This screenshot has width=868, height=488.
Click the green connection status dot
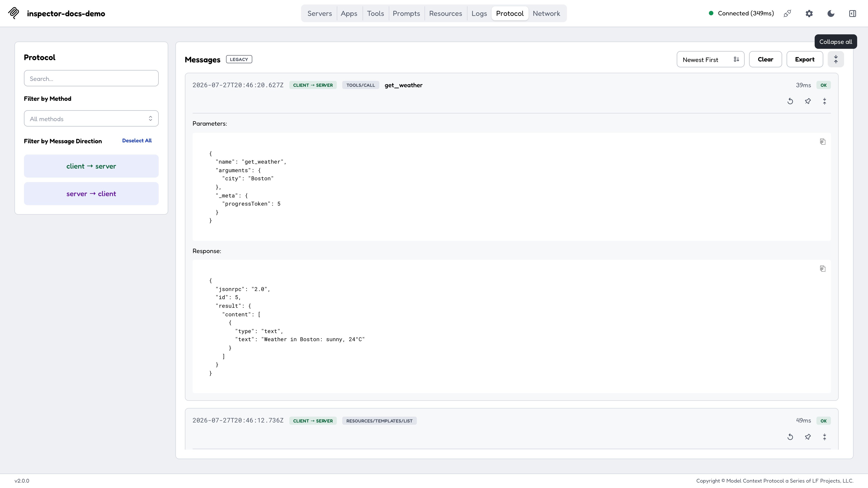pyautogui.click(x=711, y=13)
